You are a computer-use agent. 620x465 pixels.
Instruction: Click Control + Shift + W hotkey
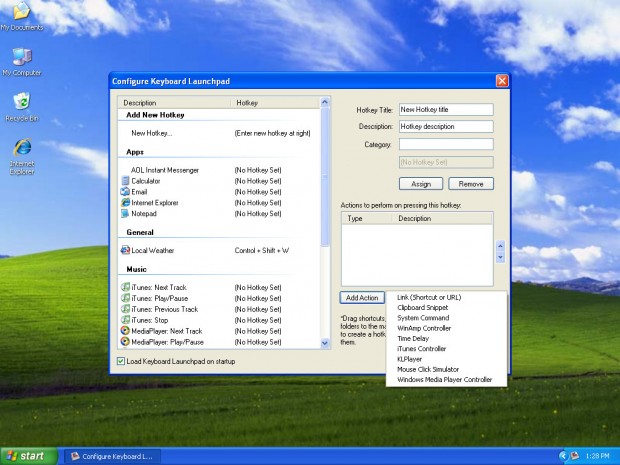point(262,250)
